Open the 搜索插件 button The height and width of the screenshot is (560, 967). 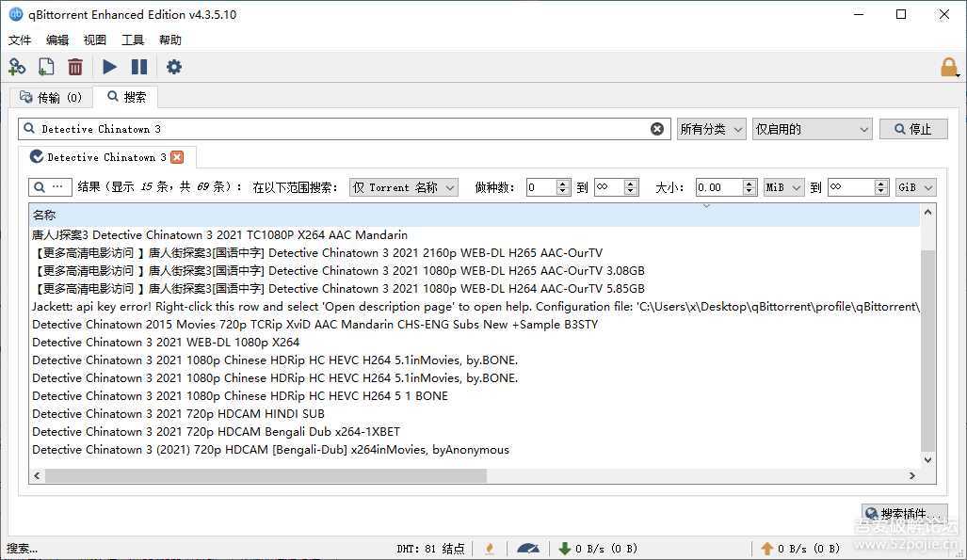click(x=905, y=513)
